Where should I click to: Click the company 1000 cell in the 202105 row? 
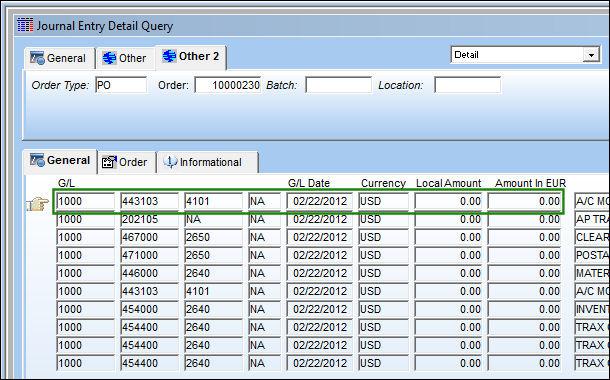coord(86,219)
